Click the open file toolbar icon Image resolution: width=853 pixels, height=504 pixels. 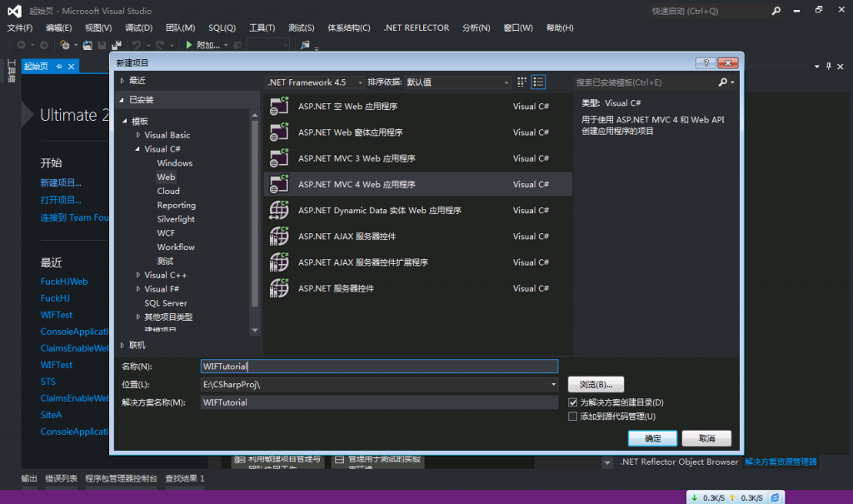tap(87, 45)
